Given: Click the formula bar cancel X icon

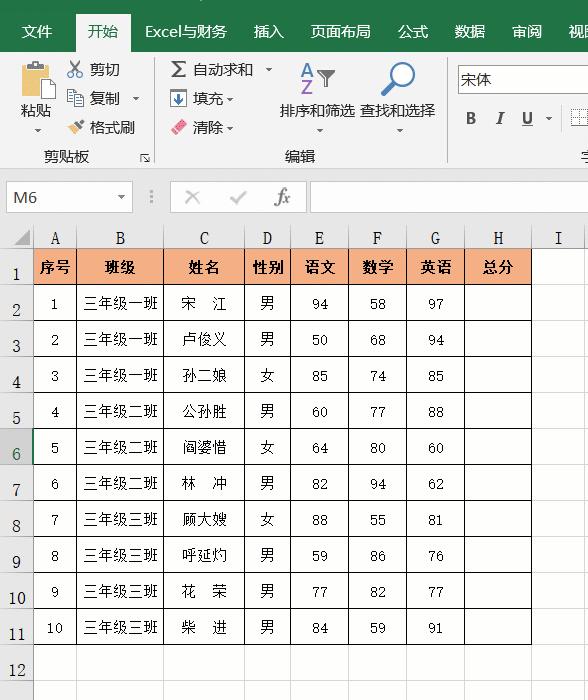Looking at the screenshot, I should [192, 197].
